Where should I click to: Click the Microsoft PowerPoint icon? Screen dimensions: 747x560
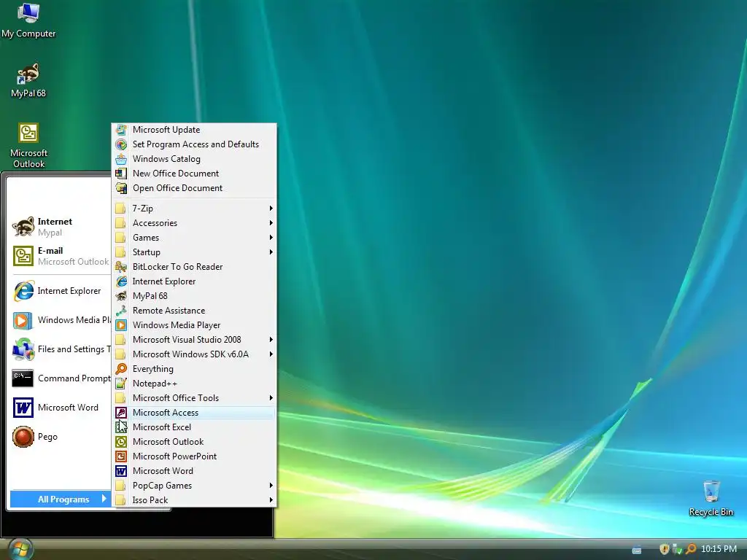pos(122,456)
